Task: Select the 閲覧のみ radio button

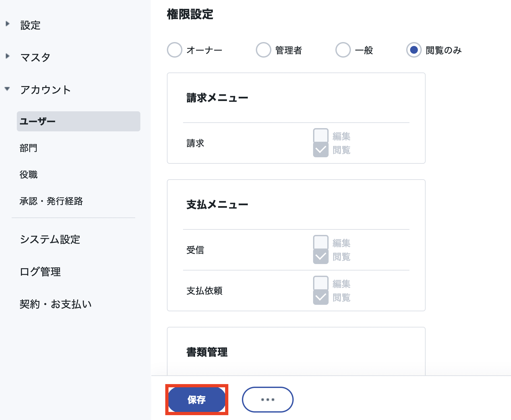Action: pyautogui.click(x=414, y=50)
